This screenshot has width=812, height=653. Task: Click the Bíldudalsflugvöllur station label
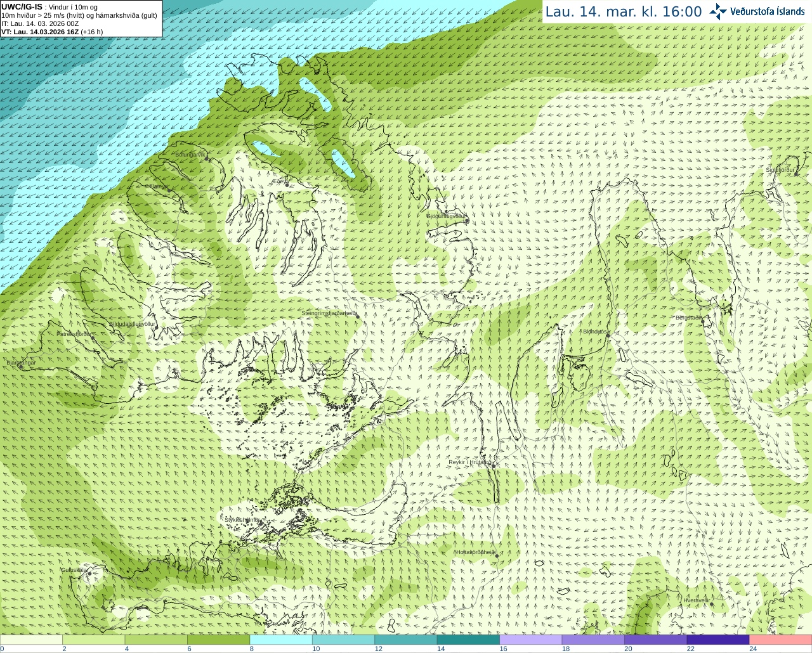(x=132, y=324)
